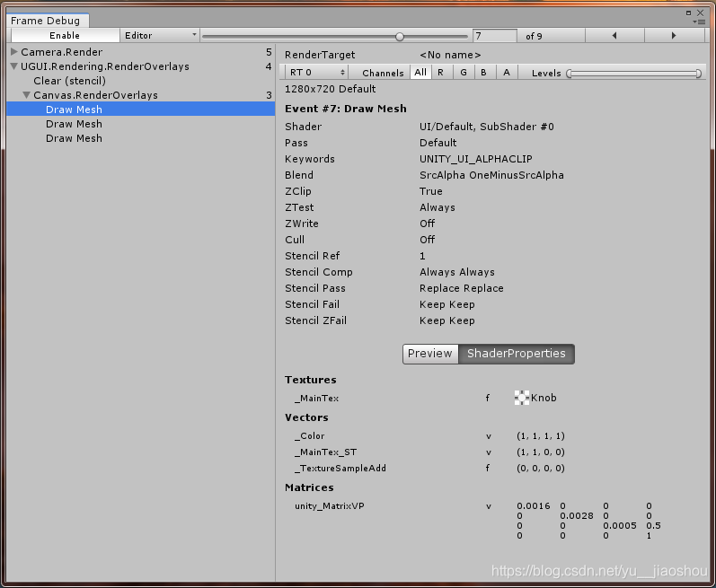Viewport: 716px width, 588px height.
Task: Collapse the Canvas.RenderOverlays node
Action: click(x=26, y=95)
